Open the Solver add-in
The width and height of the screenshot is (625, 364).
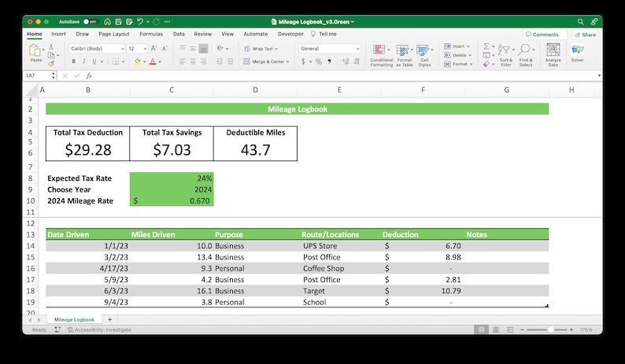(x=577, y=53)
